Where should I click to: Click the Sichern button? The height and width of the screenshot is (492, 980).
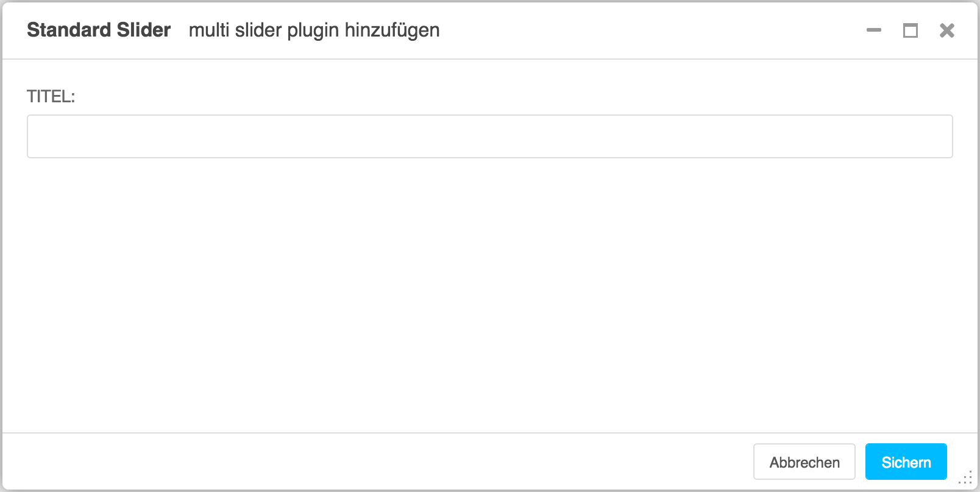click(906, 462)
